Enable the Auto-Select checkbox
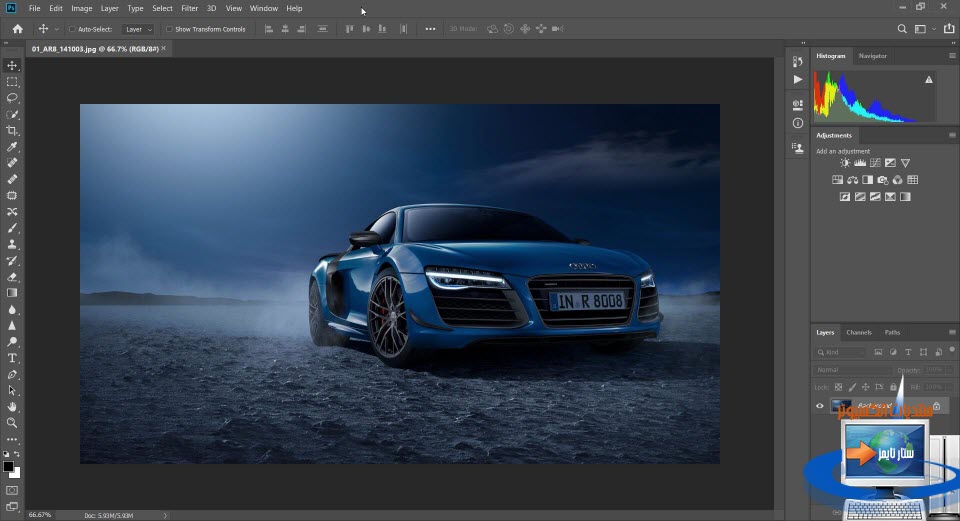This screenshot has height=521, width=960. coord(72,29)
